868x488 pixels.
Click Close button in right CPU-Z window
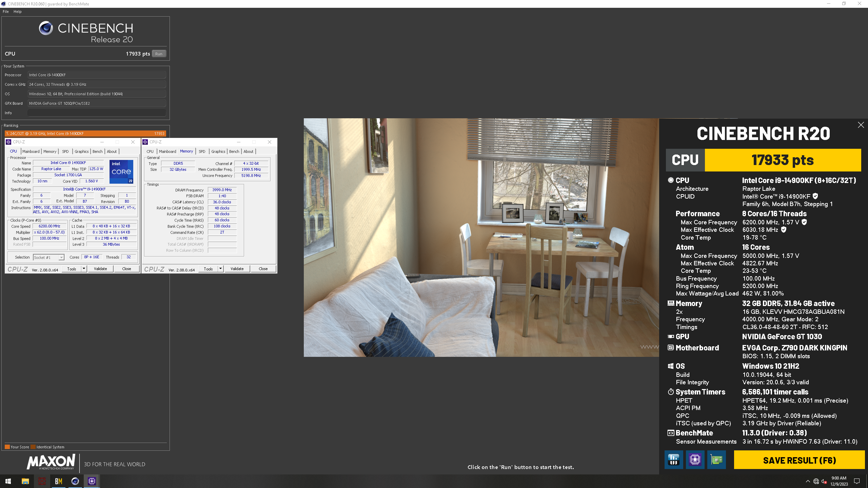tap(263, 269)
